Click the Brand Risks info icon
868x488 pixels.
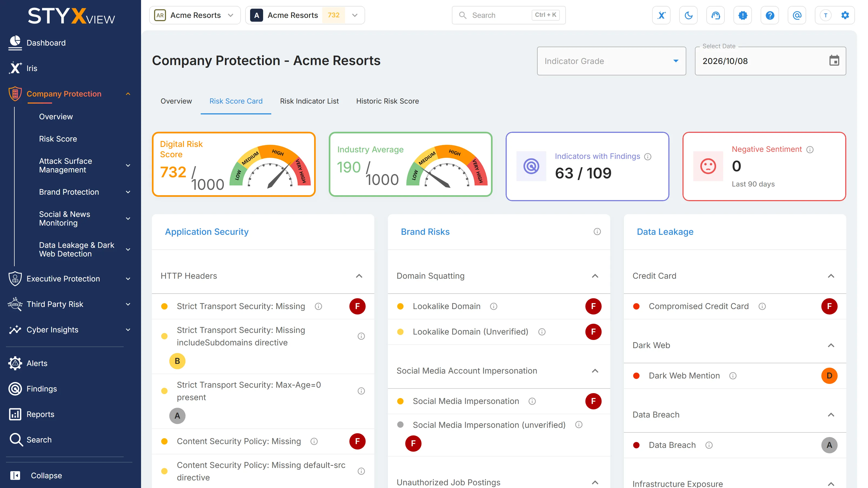pos(597,231)
